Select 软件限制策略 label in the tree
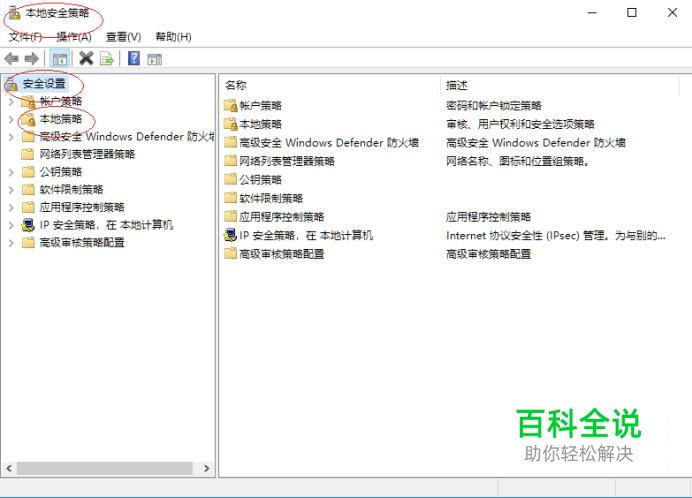The image size is (692, 498). 71,190
